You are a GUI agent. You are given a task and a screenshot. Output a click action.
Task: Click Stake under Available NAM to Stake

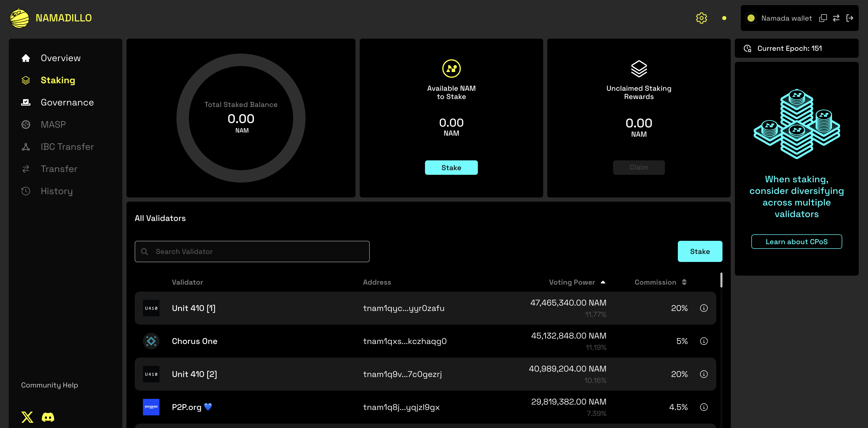pos(451,168)
